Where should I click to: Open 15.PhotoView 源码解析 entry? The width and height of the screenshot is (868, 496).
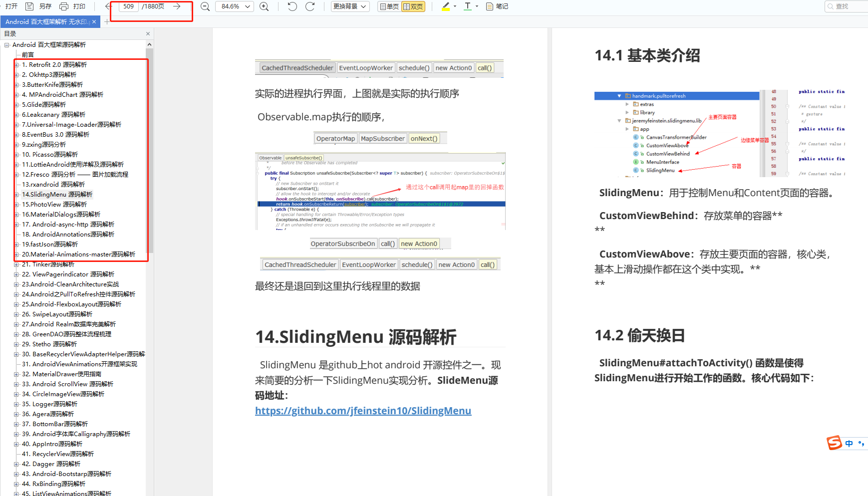[x=54, y=205]
